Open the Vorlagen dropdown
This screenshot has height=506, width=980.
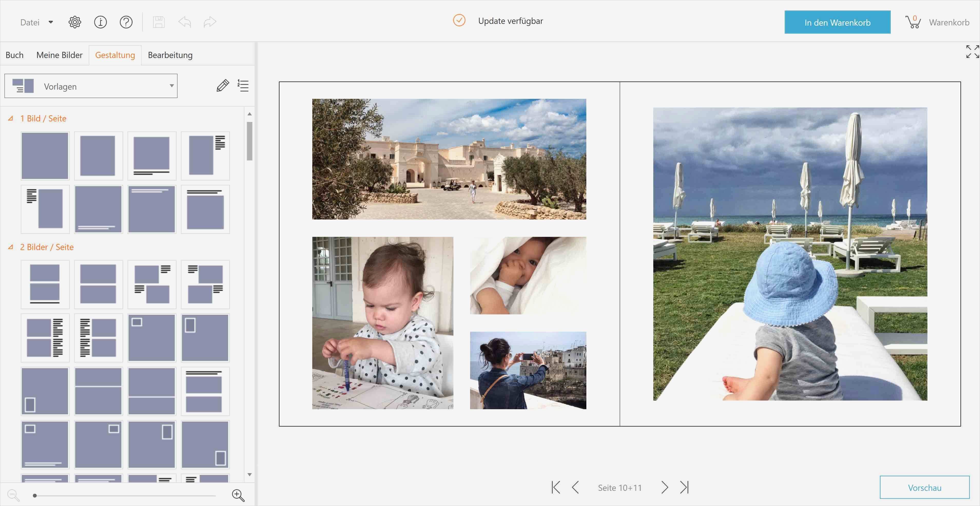[x=91, y=86]
